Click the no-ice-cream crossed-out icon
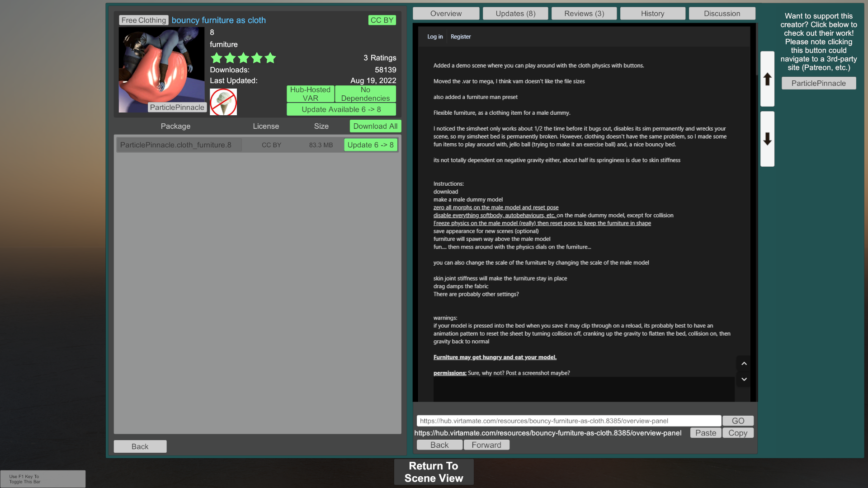The width and height of the screenshot is (868, 488). 223,102
